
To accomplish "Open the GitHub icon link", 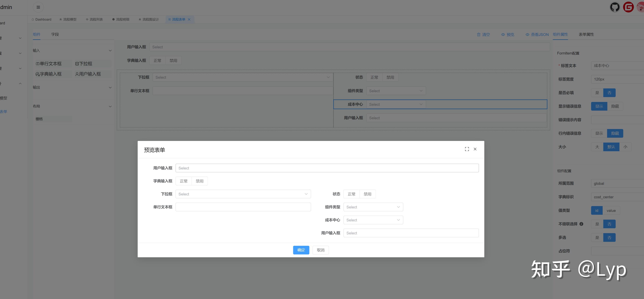I will (x=615, y=7).
